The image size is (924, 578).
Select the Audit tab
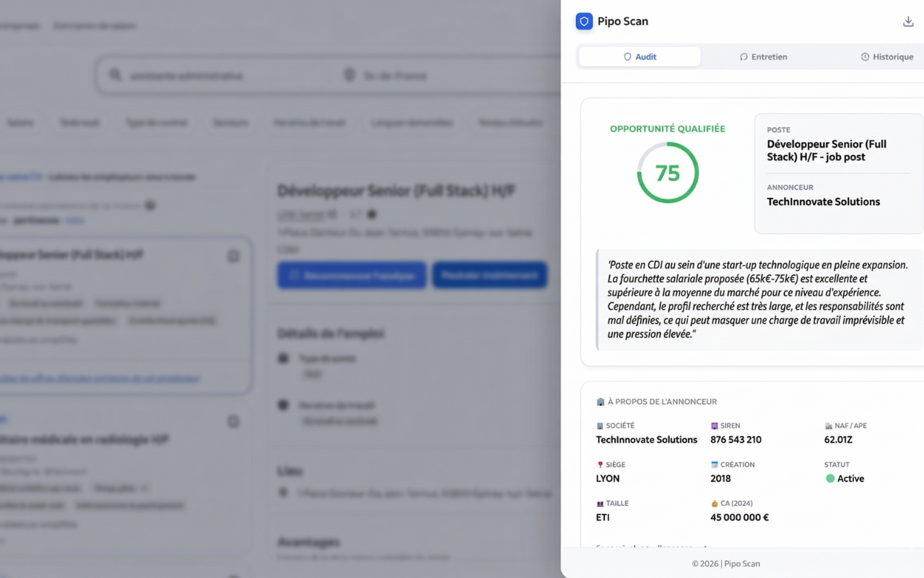pyautogui.click(x=640, y=57)
